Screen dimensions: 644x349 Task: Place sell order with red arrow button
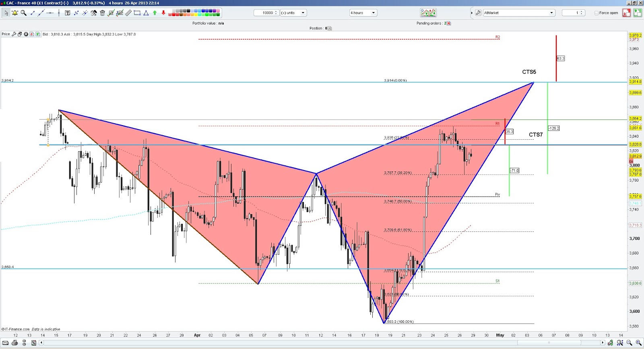[x=626, y=13]
